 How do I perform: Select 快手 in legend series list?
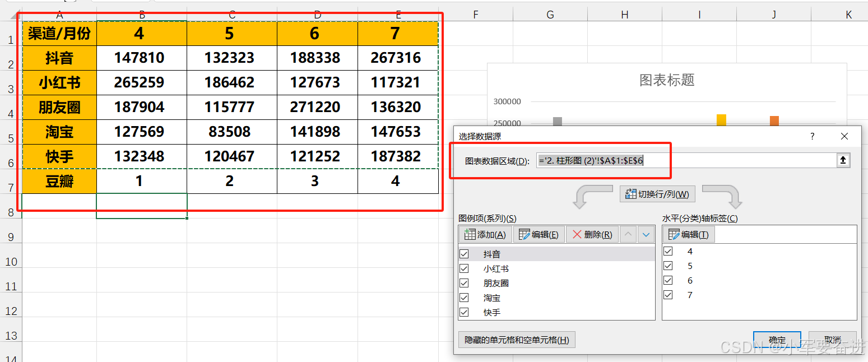pyautogui.click(x=492, y=312)
